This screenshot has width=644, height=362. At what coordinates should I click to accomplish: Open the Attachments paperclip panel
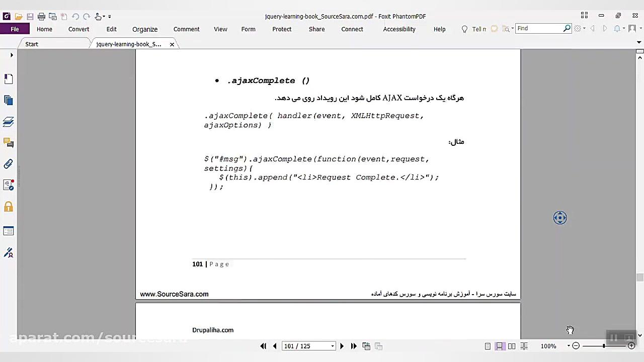click(9, 164)
